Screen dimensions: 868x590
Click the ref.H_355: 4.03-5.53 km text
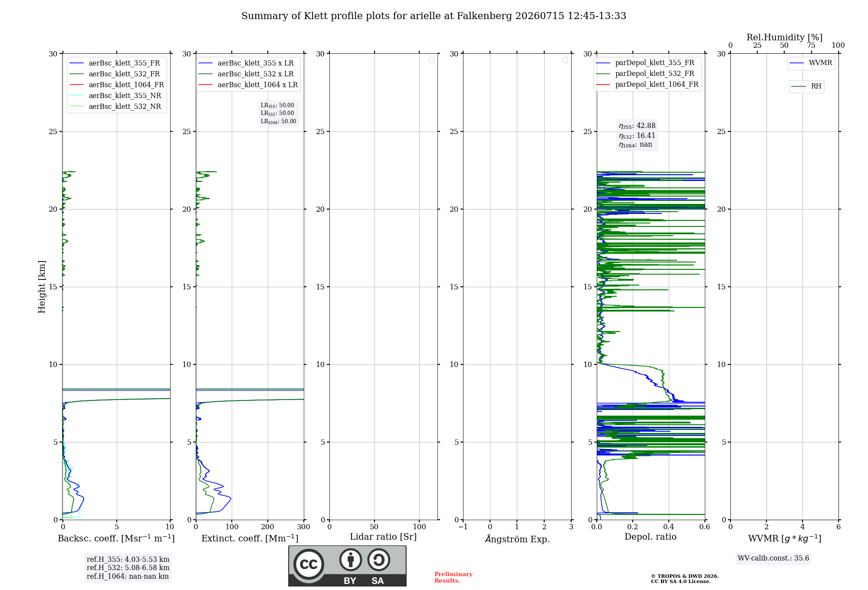coord(128,560)
